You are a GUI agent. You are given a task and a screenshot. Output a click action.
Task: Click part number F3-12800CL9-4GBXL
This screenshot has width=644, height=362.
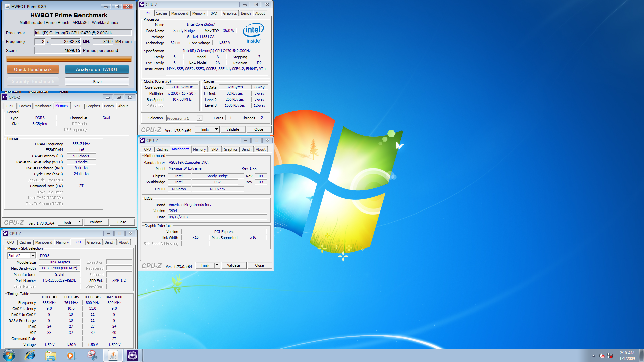pos(59,280)
